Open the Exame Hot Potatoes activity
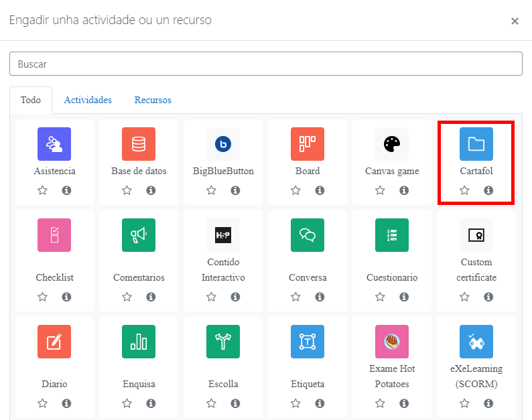The height and width of the screenshot is (420, 532). (392, 342)
